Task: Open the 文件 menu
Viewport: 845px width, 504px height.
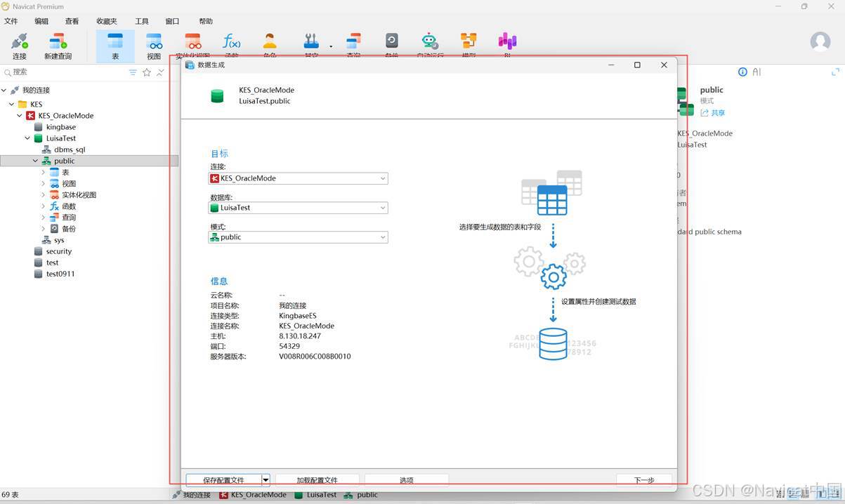Action: point(11,21)
